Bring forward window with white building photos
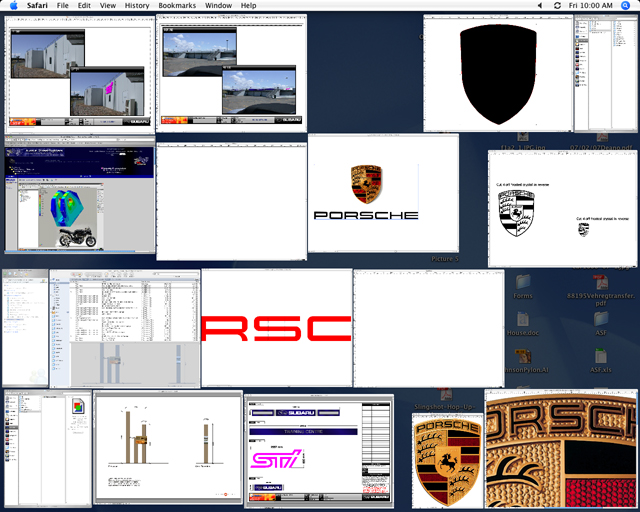Screen dimensions: 640x512 [x=80, y=75]
